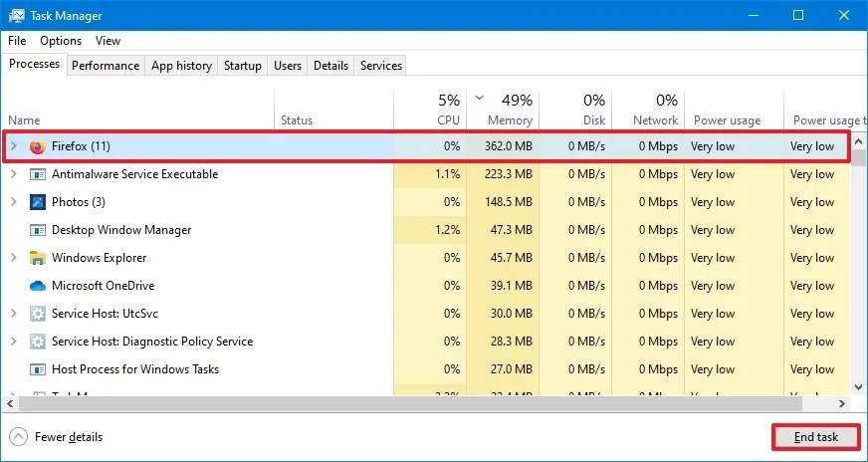The image size is (868, 462).
Task: Collapse view with Fewer details arrow icon
Action: (x=18, y=437)
